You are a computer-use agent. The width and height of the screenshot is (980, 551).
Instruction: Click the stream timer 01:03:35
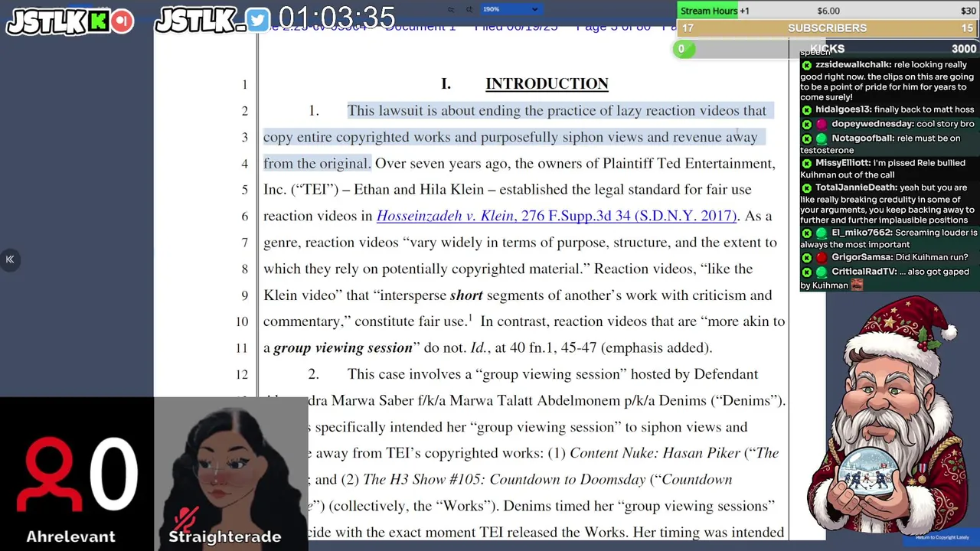(x=336, y=18)
